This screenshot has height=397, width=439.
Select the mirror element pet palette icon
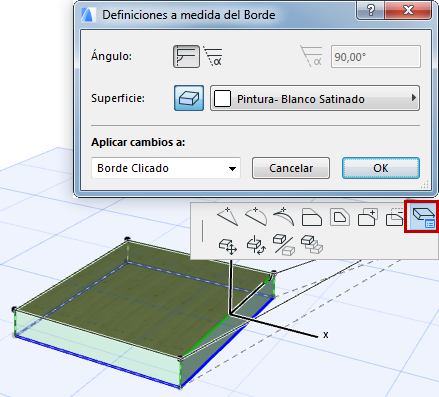point(284,245)
